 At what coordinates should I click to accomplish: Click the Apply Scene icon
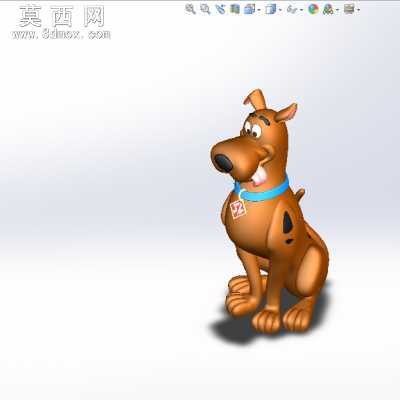[328, 9]
